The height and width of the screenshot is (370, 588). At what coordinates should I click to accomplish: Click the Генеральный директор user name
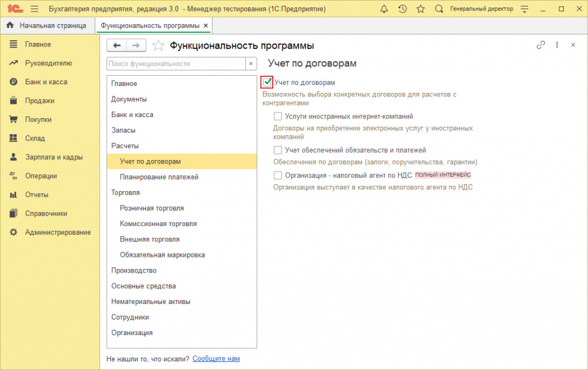click(482, 9)
